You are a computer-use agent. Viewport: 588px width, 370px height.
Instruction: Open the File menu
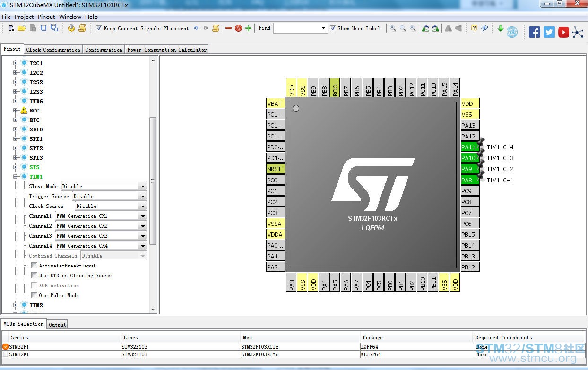tap(6, 17)
